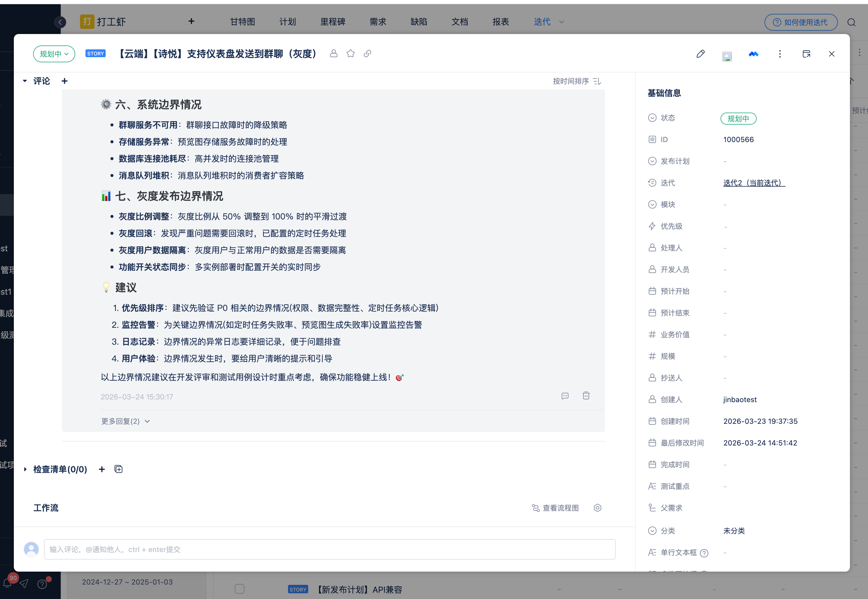Click the blue AI assistant icon
Viewport: 868px width, 599px height.
[753, 54]
